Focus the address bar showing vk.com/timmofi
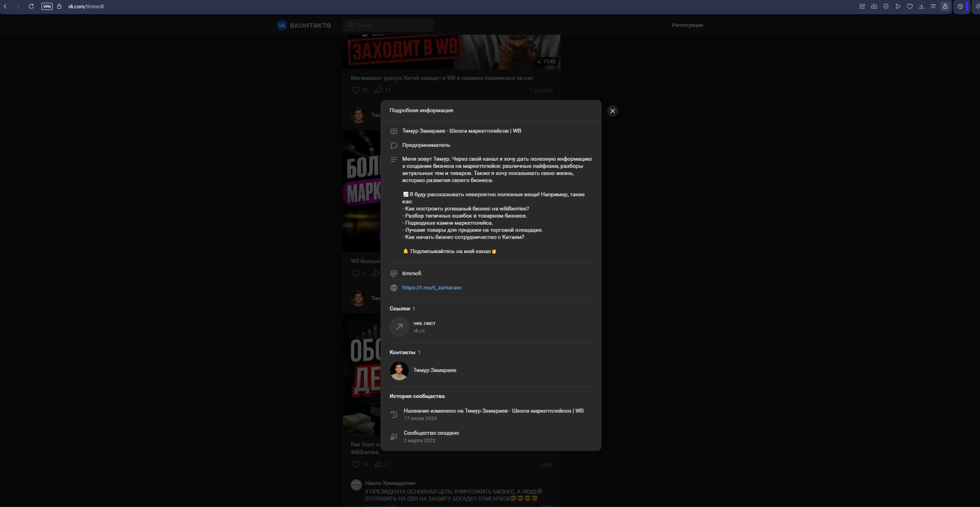The width and height of the screenshot is (980, 507). pos(86,6)
